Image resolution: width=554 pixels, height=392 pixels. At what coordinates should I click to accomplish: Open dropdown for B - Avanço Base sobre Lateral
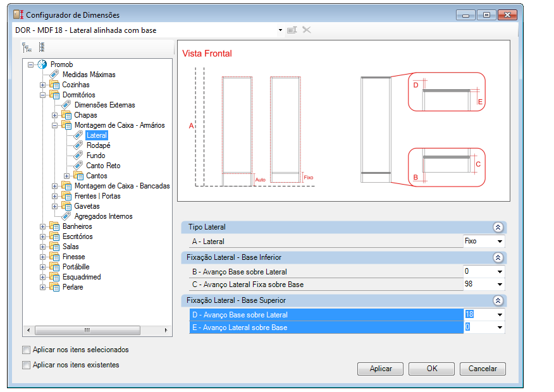tap(500, 272)
